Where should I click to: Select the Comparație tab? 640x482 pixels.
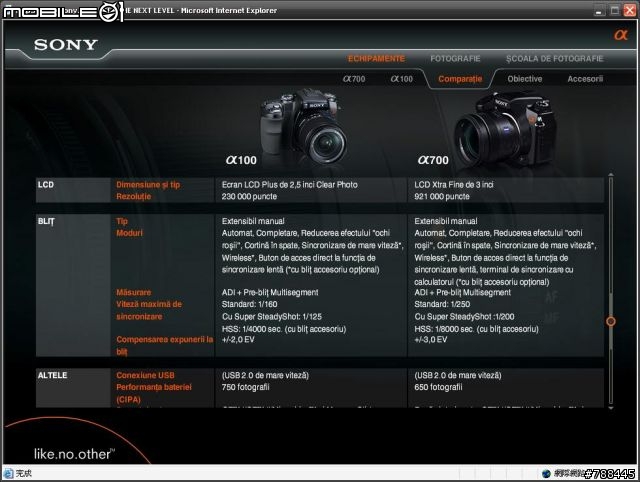[x=460, y=79]
